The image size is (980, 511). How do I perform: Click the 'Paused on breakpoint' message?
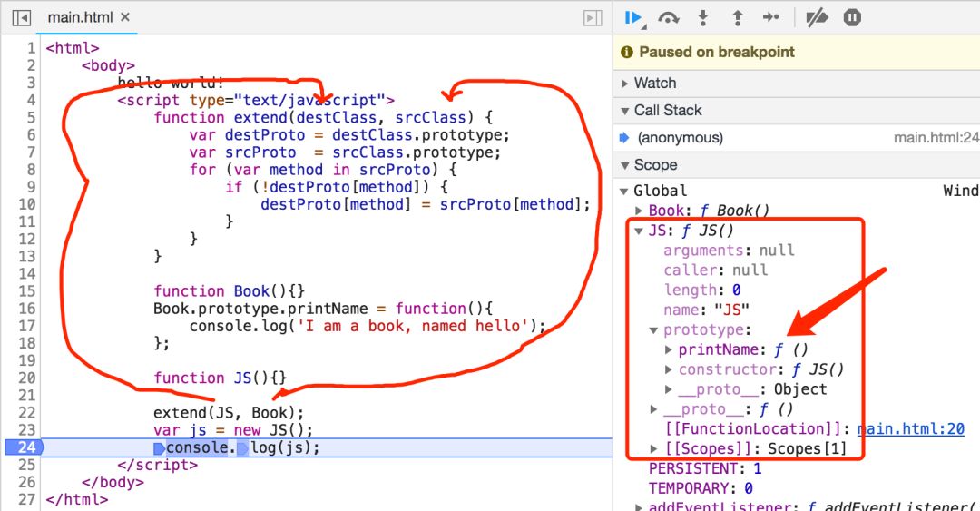(716, 52)
